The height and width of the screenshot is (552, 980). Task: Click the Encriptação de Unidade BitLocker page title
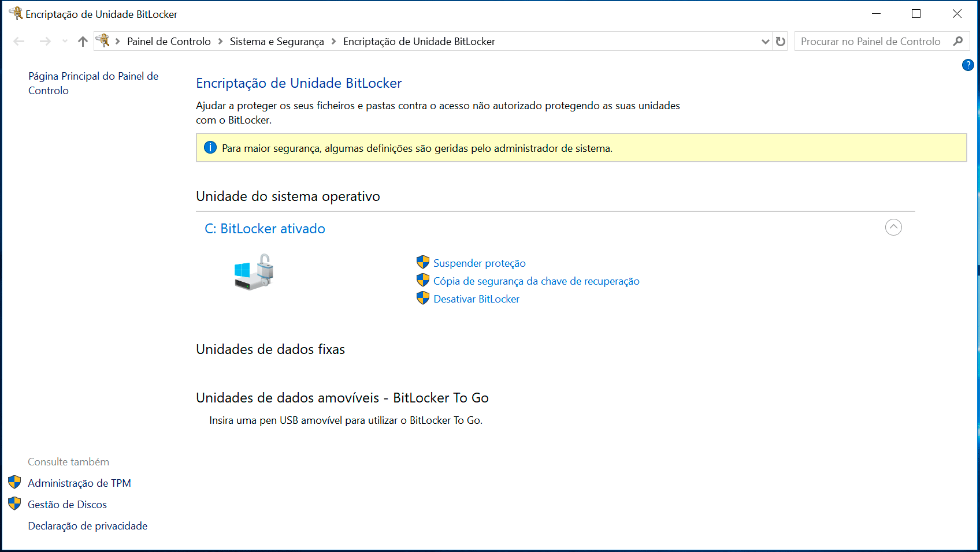(x=299, y=83)
